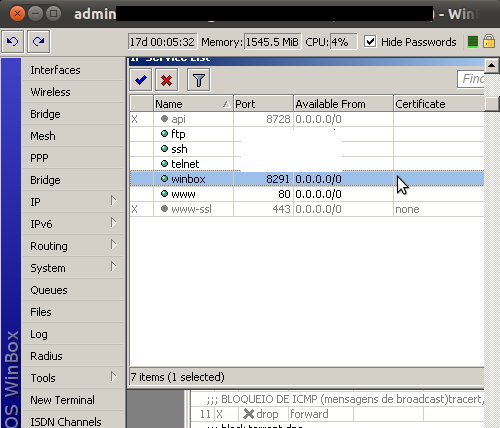Click the Redo arrow button
The image size is (500, 428).
[x=38, y=42]
